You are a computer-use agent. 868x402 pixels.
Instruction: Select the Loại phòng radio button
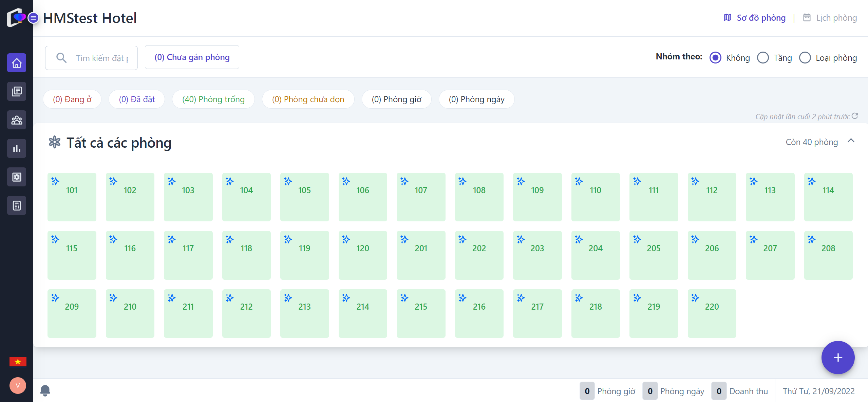[x=805, y=58]
